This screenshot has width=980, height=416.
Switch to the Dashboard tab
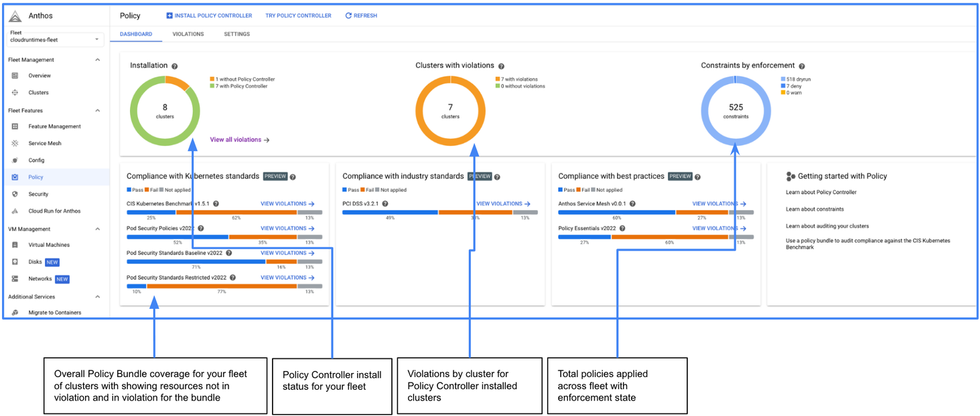click(x=136, y=34)
